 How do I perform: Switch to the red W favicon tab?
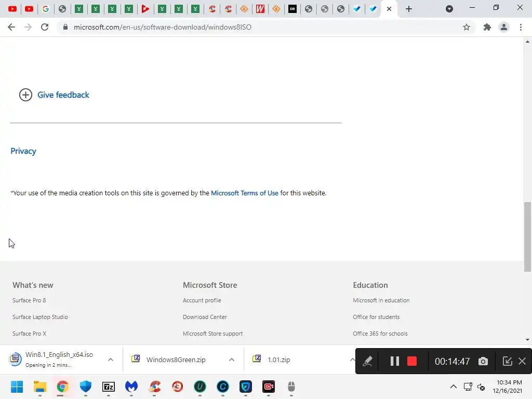pyautogui.click(x=260, y=9)
